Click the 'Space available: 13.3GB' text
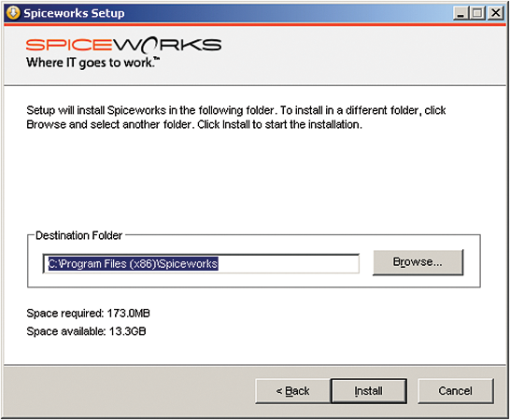The width and height of the screenshot is (510, 420). point(86,331)
